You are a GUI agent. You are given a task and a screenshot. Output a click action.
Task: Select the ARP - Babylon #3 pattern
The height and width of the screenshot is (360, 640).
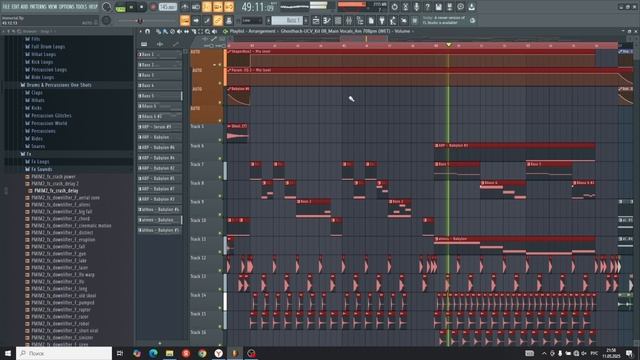(160, 199)
